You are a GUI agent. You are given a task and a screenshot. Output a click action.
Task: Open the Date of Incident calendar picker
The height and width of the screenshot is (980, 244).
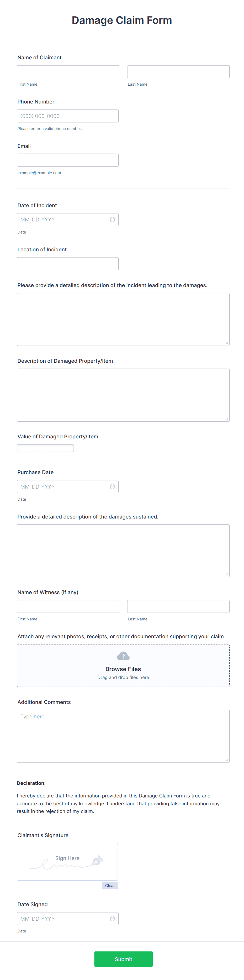coord(113,219)
